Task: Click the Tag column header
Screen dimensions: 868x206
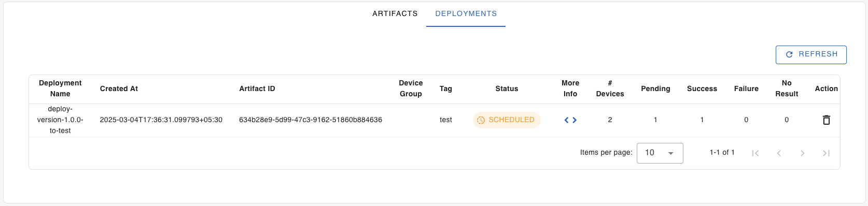Action: 446,89
